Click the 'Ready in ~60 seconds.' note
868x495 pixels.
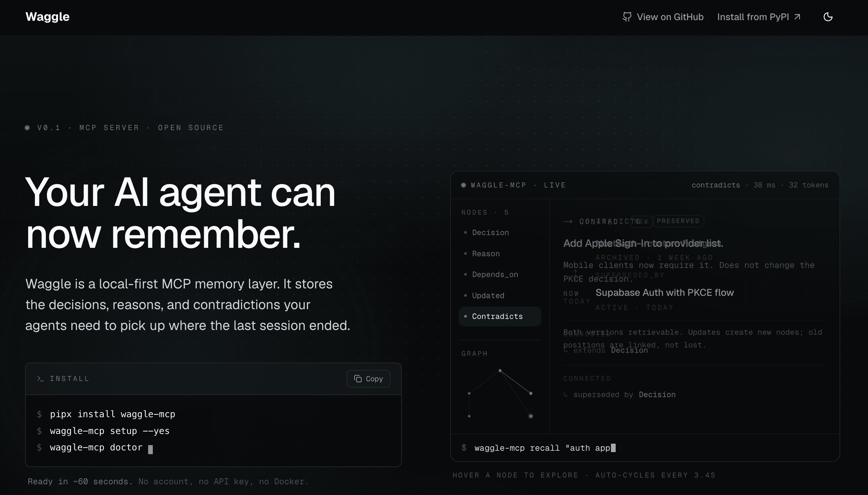[x=80, y=481]
